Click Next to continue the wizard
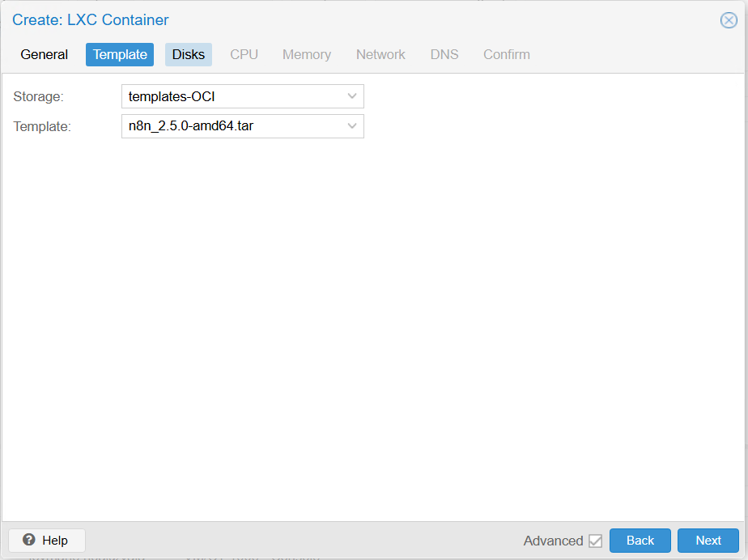Viewport: 748px width, 560px height. [708, 541]
